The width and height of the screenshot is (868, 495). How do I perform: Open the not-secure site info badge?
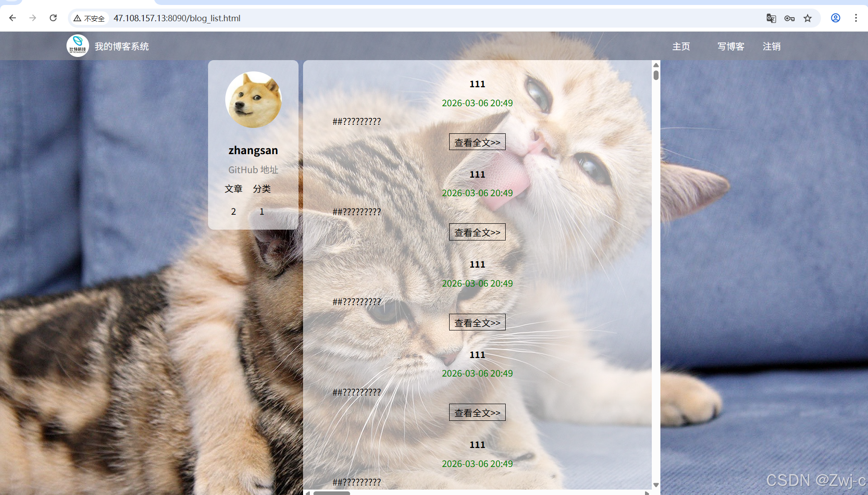coord(90,18)
